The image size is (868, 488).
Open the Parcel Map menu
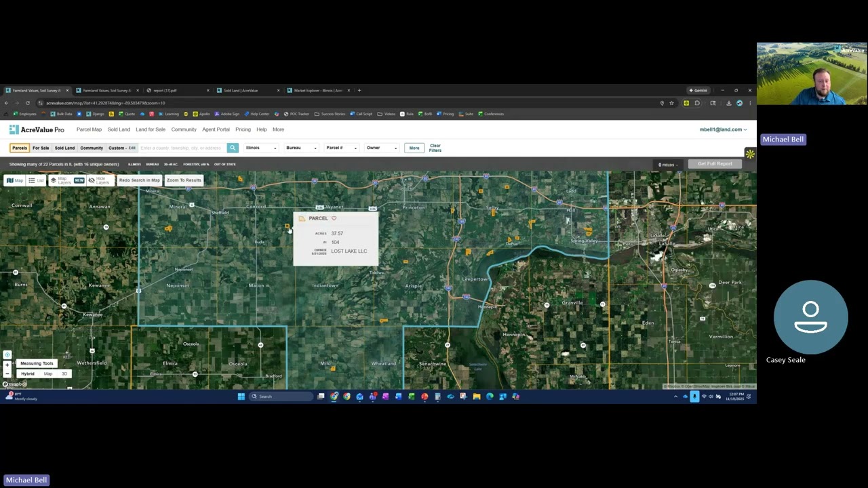point(89,129)
